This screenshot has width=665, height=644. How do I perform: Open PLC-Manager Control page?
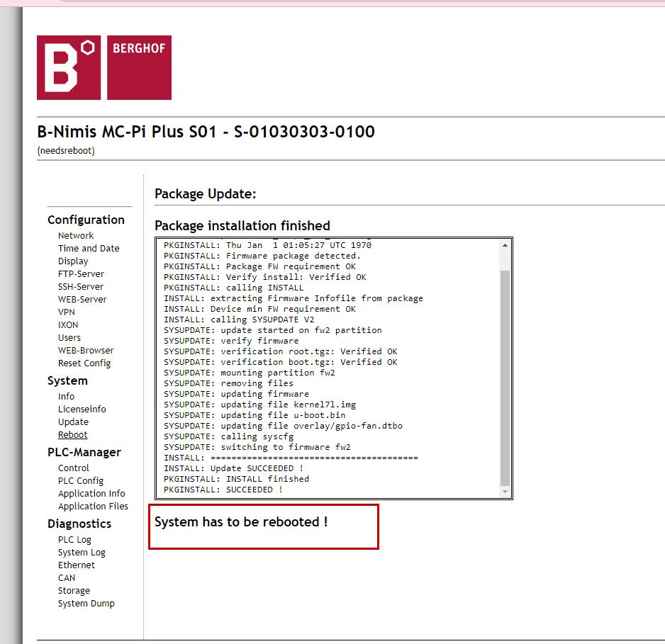[x=73, y=468]
